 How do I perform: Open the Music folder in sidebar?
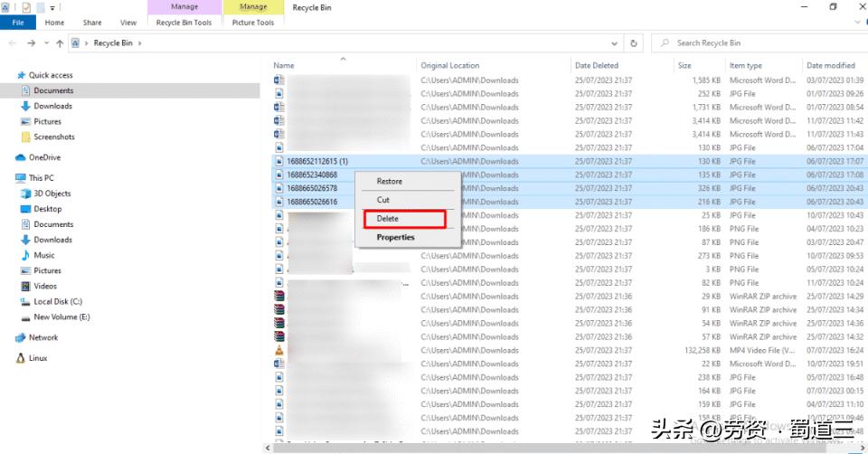(43, 256)
